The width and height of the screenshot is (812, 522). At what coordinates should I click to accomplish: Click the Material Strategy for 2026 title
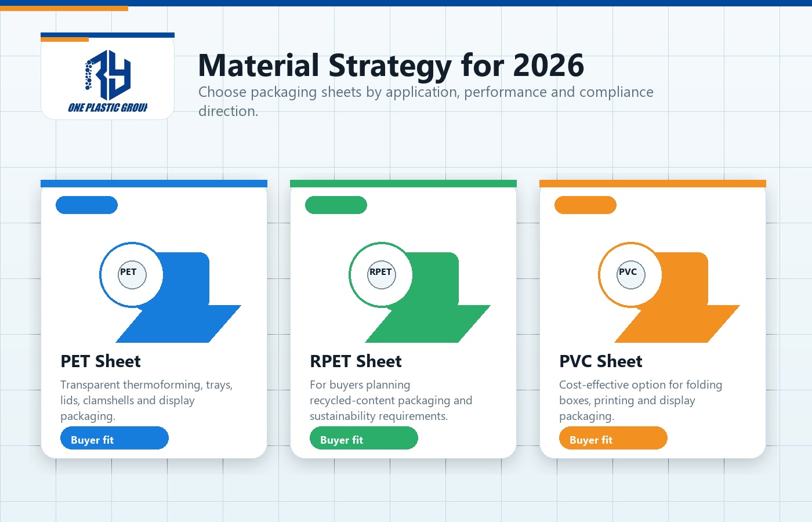tap(391, 65)
